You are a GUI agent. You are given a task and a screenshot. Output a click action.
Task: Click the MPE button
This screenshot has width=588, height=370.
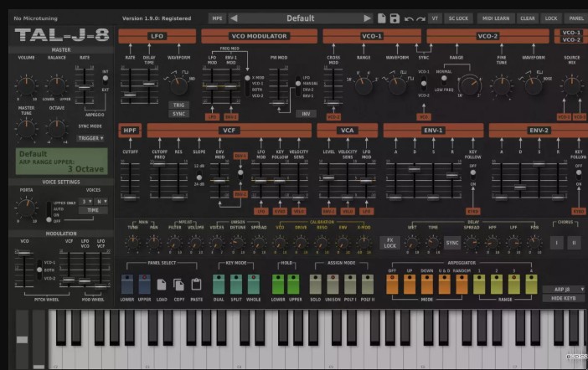[217, 18]
